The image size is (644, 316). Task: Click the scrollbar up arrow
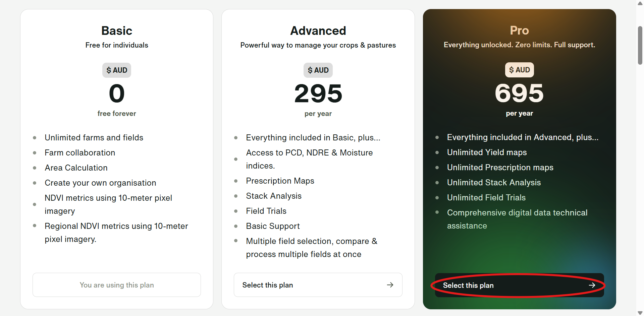point(640,3)
